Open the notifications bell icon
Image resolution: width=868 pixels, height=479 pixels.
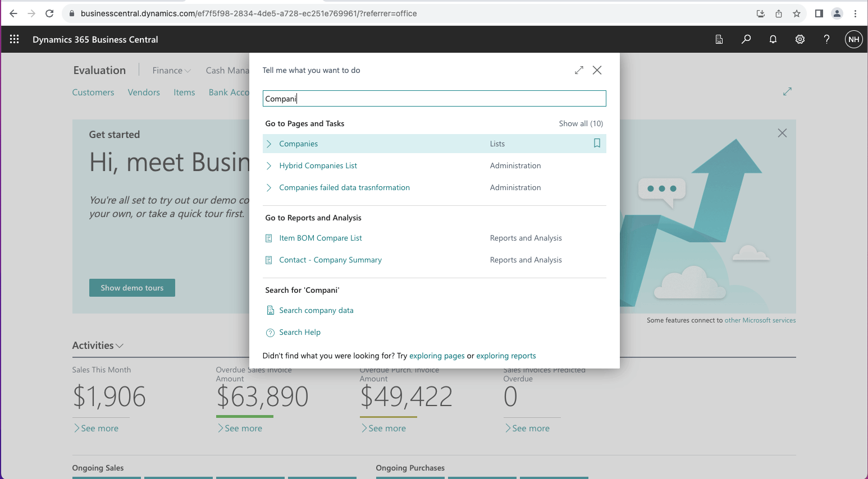773,39
